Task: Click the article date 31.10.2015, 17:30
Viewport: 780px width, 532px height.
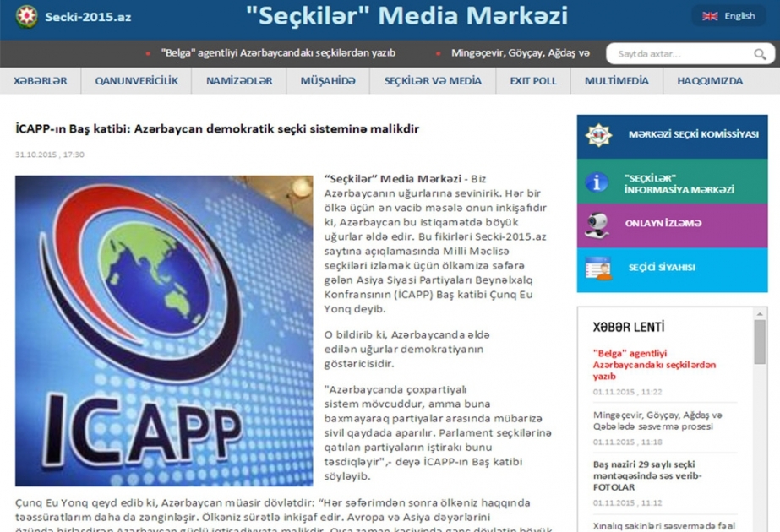Action: tap(50, 155)
